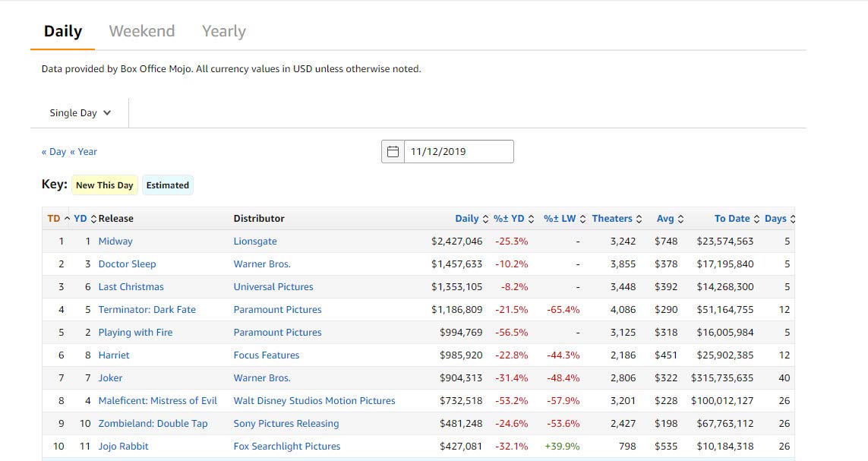Switch to the Weekend tab
This screenshot has width=868, height=461.
[142, 31]
